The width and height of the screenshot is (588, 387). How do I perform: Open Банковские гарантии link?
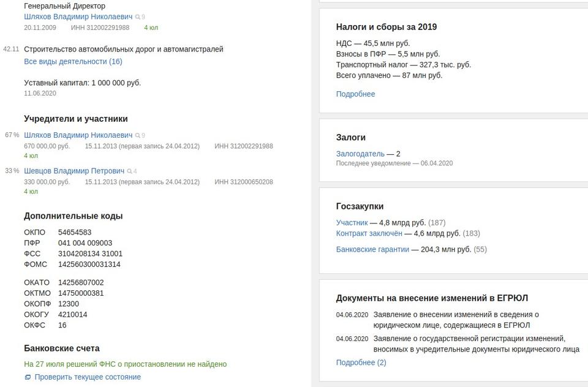pos(372,249)
